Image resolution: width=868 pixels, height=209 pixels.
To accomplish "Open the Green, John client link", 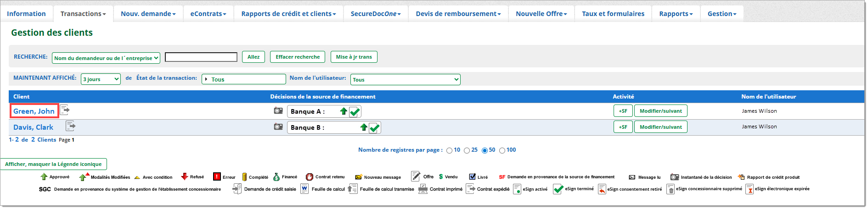I will click(34, 111).
